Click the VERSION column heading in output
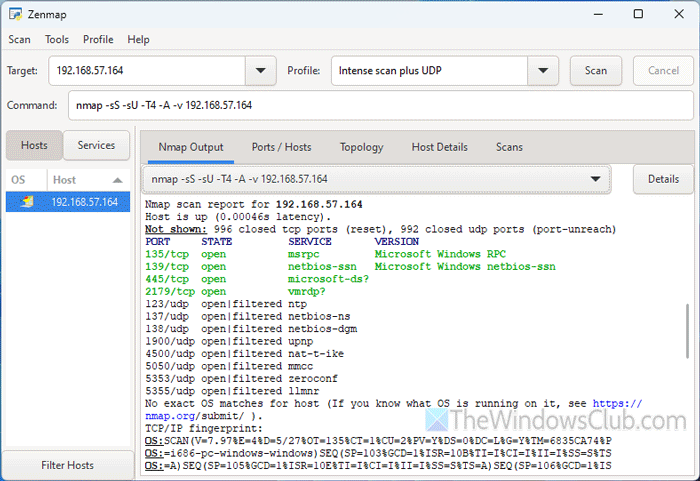 tap(396, 242)
